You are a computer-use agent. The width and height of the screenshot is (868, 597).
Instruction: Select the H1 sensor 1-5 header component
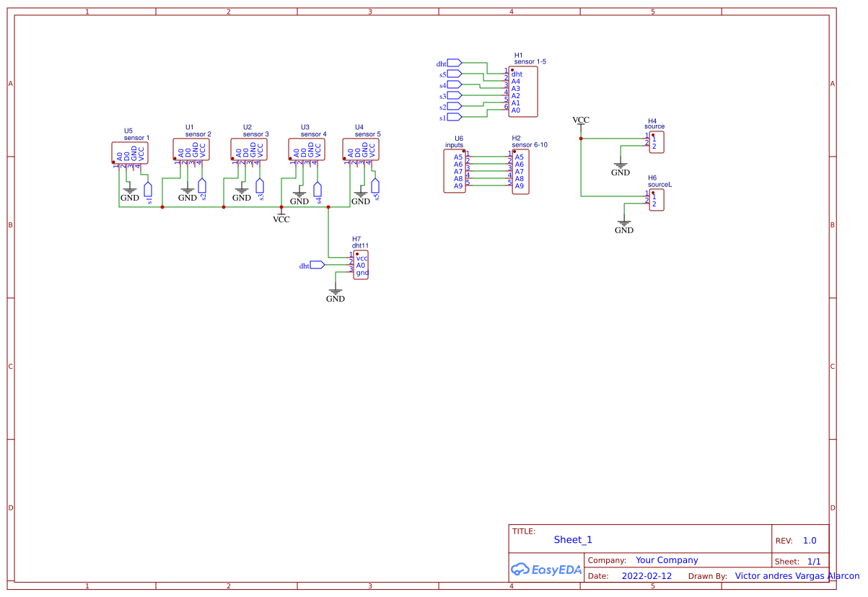click(x=523, y=90)
